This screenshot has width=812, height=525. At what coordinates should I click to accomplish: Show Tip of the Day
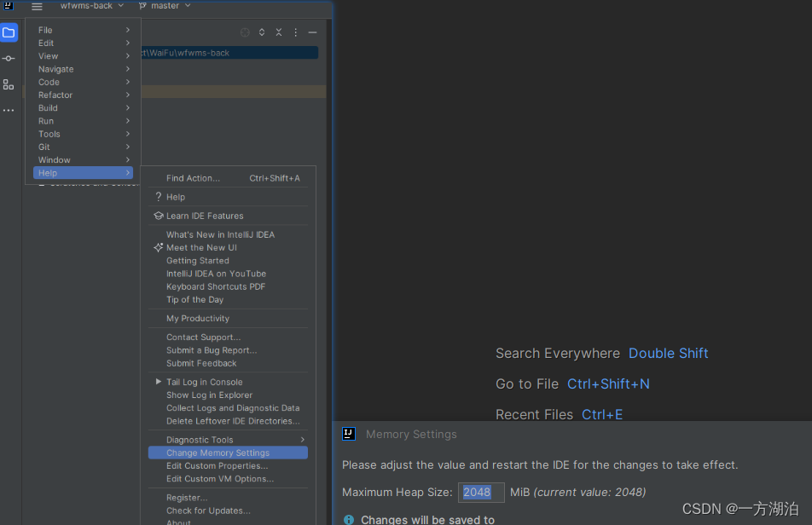click(228, 299)
